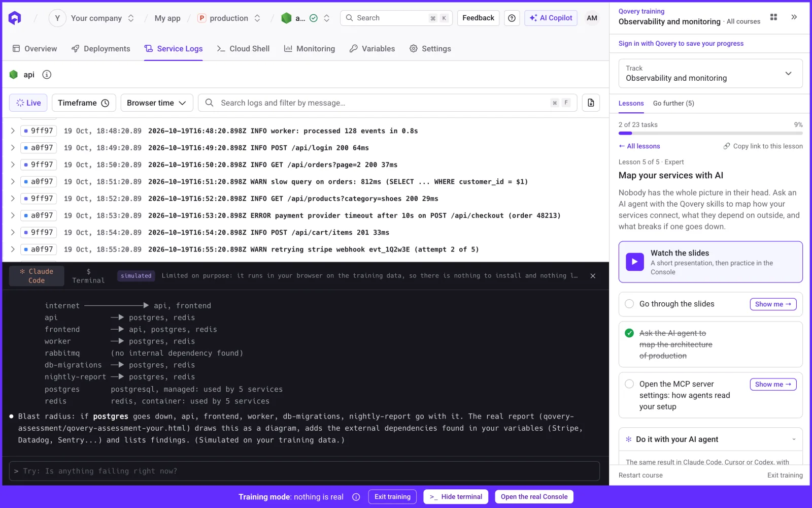The height and width of the screenshot is (508, 812).
Task: Uncheck the completed map architecture task
Action: pos(629,333)
